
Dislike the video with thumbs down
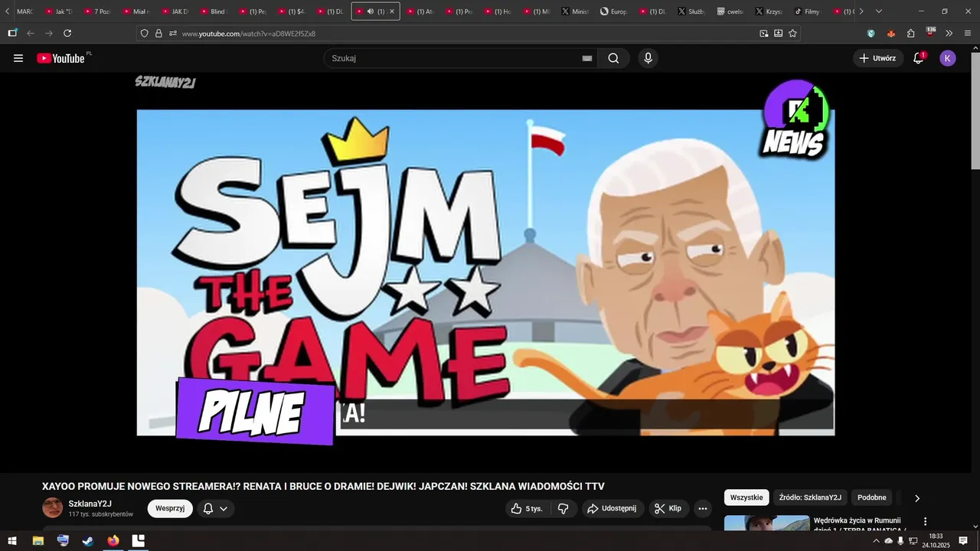pyautogui.click(x=563, y=508)
